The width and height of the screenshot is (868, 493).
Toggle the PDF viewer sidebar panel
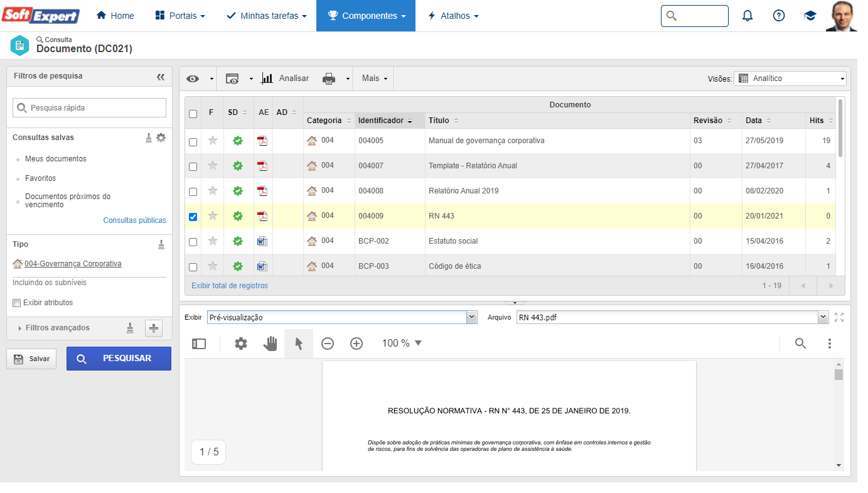point(199,344)
